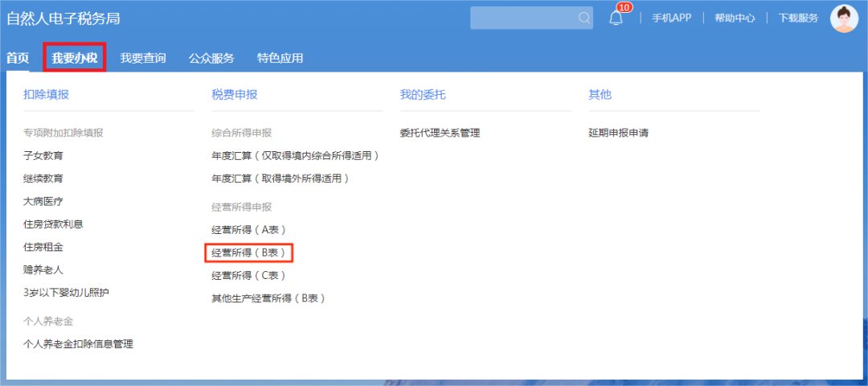Click the 专项附加扣除填报 subheading
The image size is (868, 386).
(x=63, y=133)
